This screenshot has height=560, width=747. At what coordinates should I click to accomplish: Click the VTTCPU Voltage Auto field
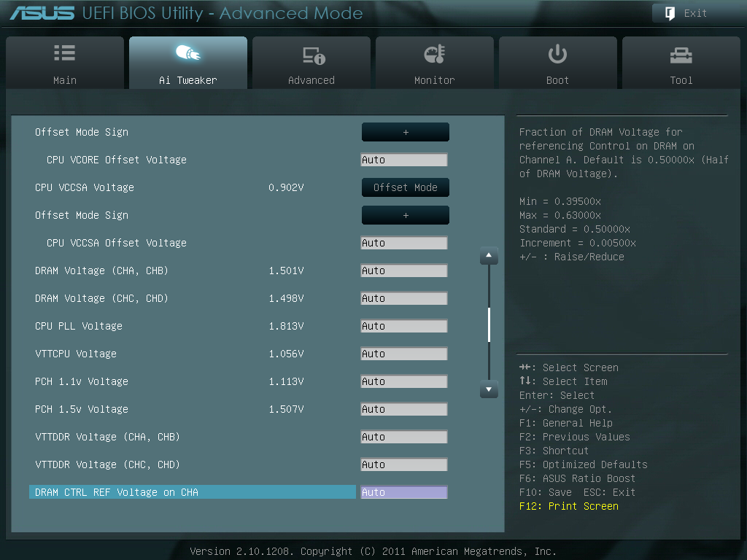[404, 354]
